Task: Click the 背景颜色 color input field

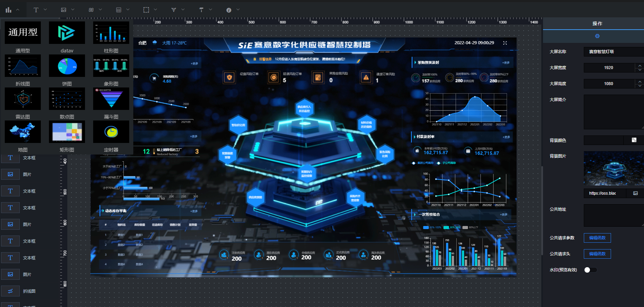Action: click(604, 140)
